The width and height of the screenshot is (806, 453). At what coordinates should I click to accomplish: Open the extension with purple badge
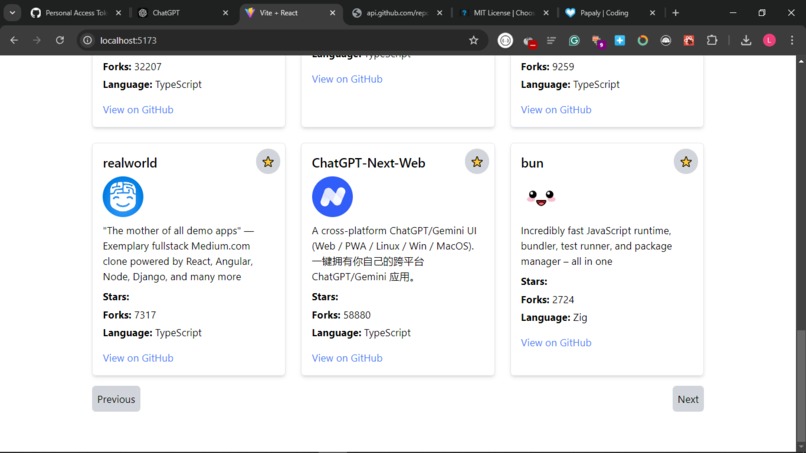coord(597,41)
